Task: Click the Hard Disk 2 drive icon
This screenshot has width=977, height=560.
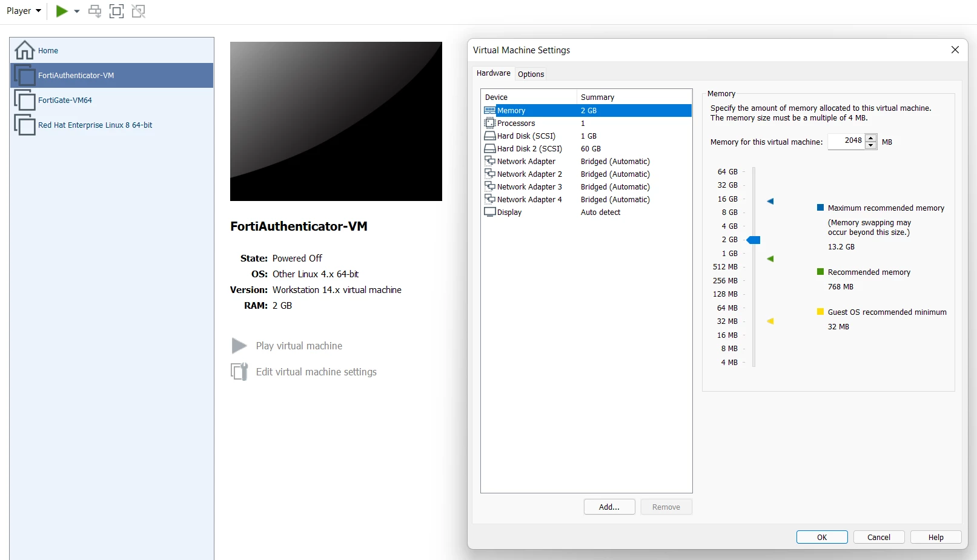Action: click(x=489, y=148)
